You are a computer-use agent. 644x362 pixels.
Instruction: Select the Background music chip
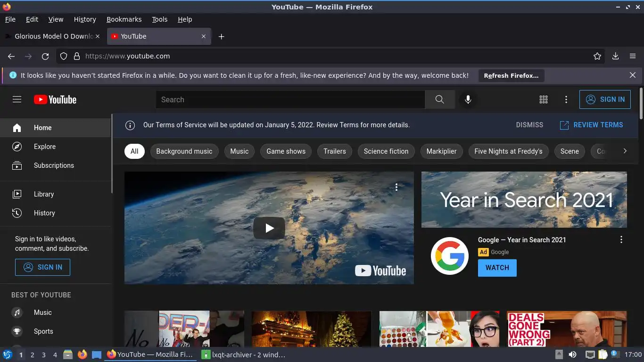pyautogui.click(x=184, y=151)
